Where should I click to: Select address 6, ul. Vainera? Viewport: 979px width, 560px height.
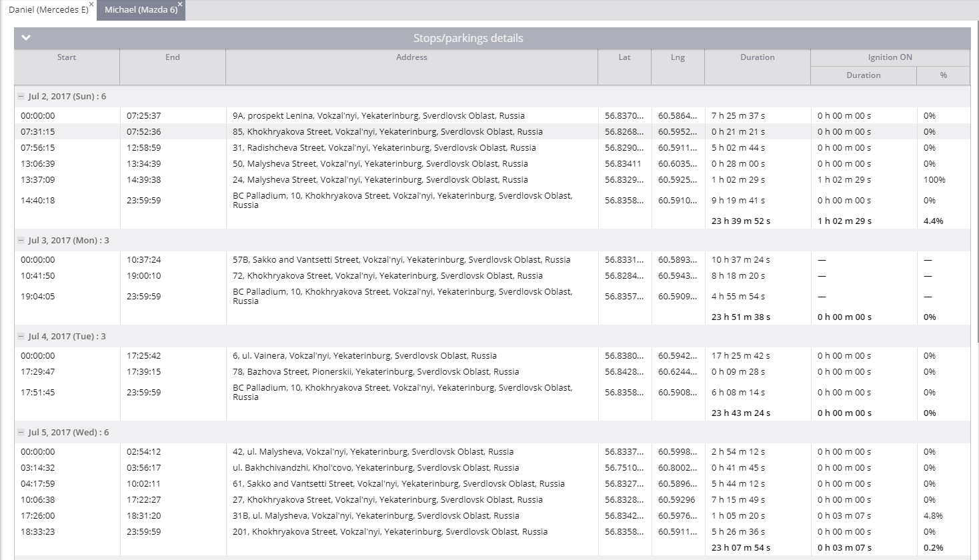365,356
